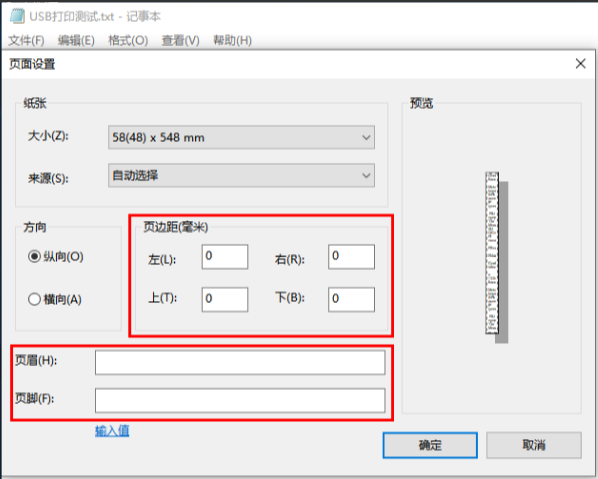The height and width of the screenshot is (479, 598).
Task: Click the Notepad icon in title bar
Action: [17, 16]
